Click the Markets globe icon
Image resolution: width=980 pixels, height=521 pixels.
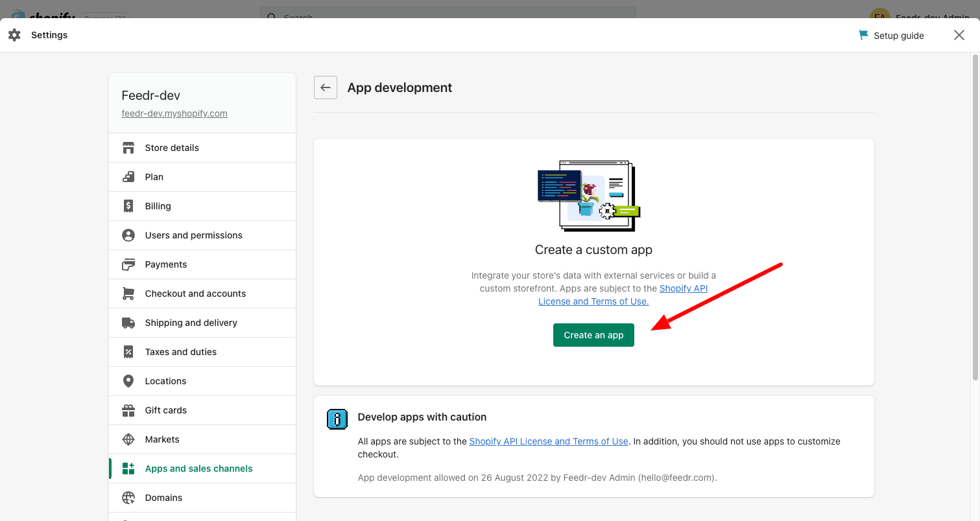coord(128,439)
